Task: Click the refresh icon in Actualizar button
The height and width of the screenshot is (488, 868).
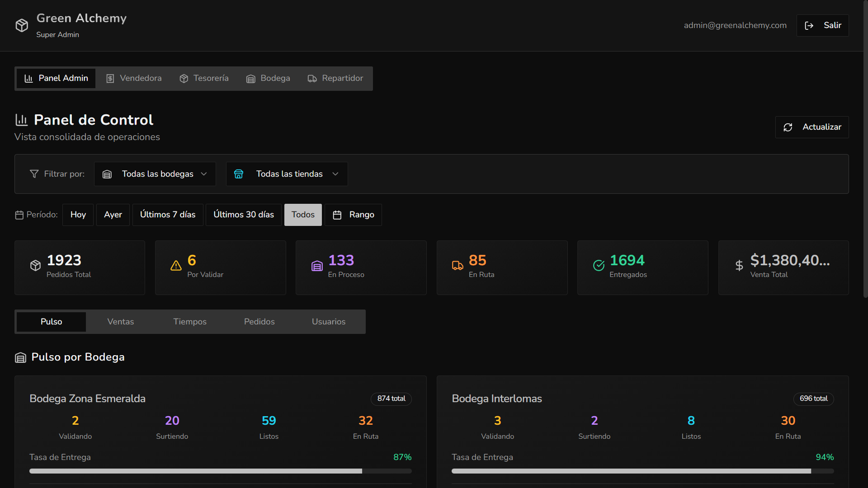Action: (788, 127)
